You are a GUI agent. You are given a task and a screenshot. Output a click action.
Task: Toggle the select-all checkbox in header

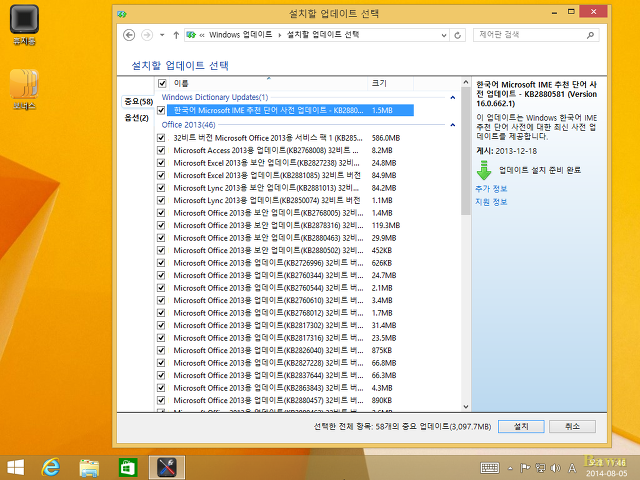click(162, 84)
